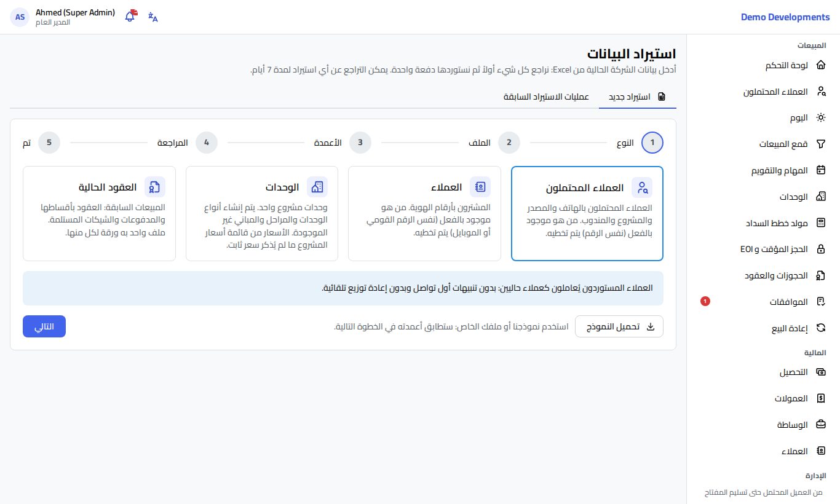Image resolution: width=840 pixels, height=504 pixels.
Task: Click the calculator icon beside مولد خطط السداد
Action: click(x=820, y=223)
